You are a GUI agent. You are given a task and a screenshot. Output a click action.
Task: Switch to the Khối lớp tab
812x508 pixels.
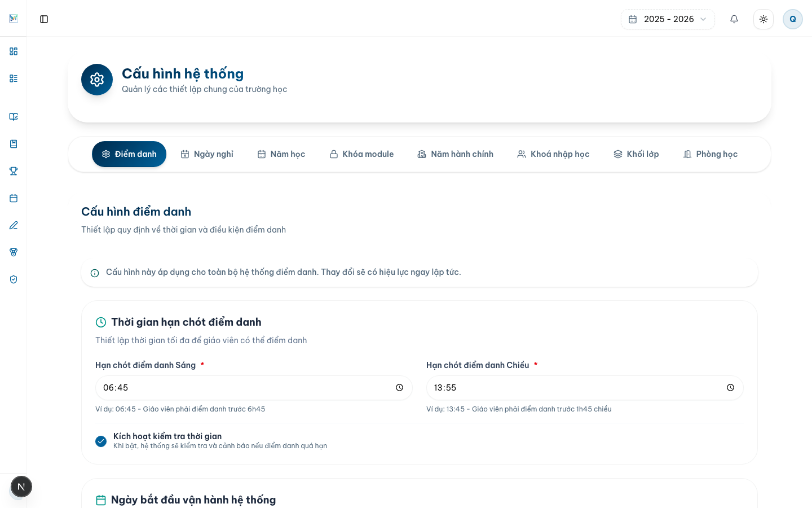tap(636, 154)
